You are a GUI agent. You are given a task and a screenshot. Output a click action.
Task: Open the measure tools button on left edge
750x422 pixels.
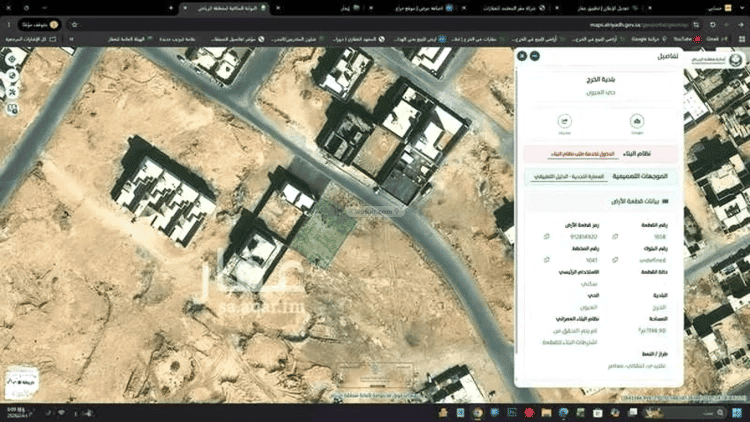point(12,92)
